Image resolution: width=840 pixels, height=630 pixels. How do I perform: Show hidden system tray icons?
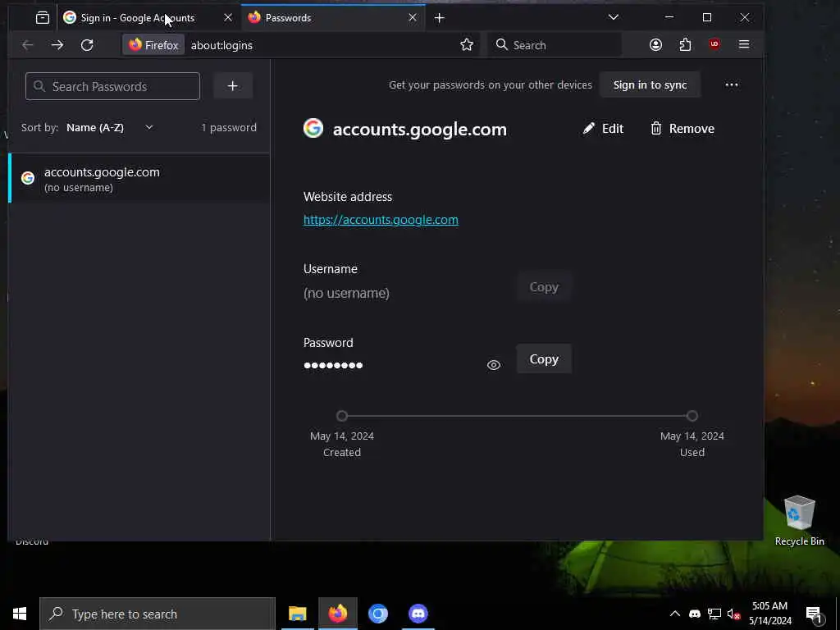point(675,614)
